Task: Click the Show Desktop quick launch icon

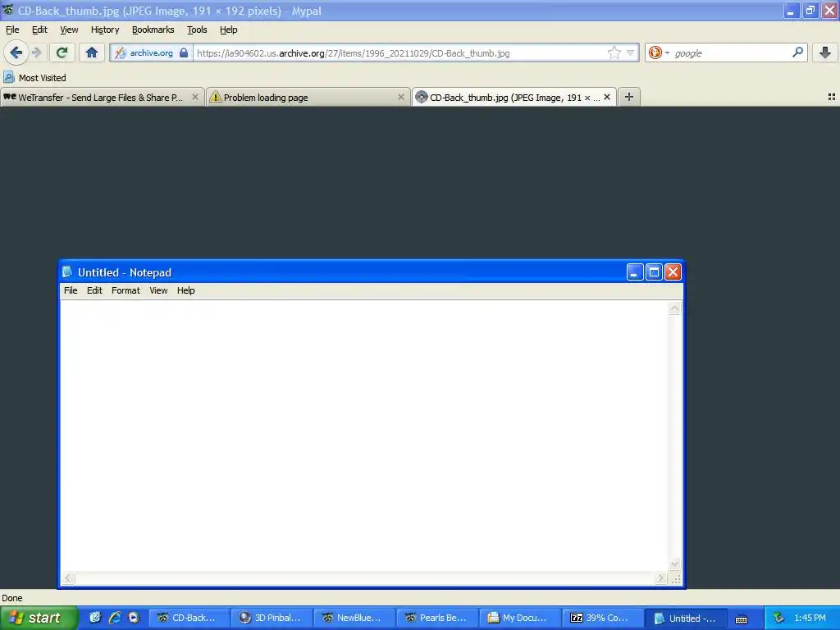Action: (95, 618)
